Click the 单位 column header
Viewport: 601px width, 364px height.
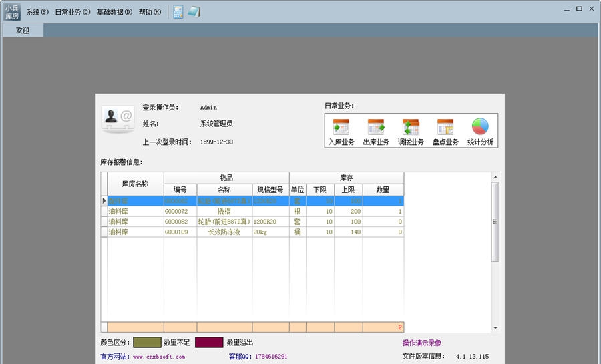tap(297, 190)
